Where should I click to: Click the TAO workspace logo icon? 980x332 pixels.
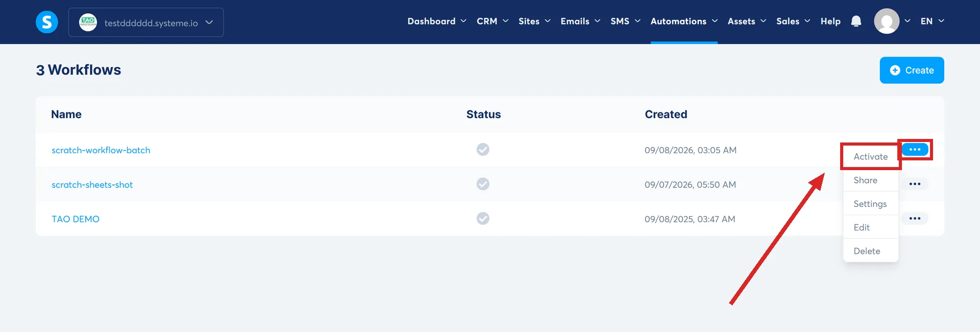88,22
